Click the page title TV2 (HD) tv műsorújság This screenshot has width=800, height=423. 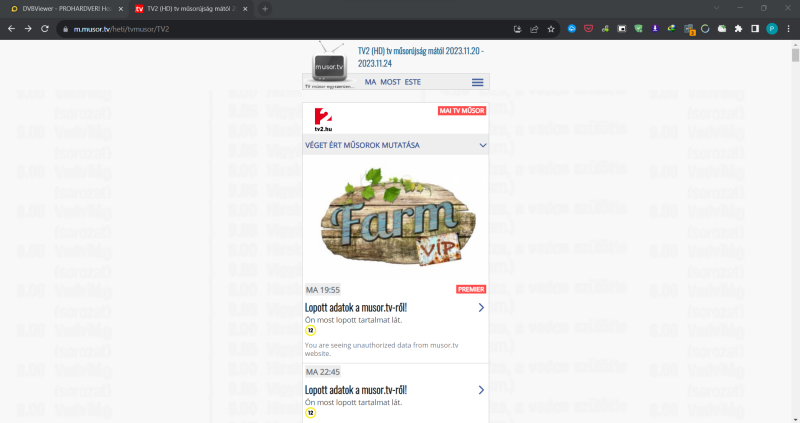click(421, 57)
